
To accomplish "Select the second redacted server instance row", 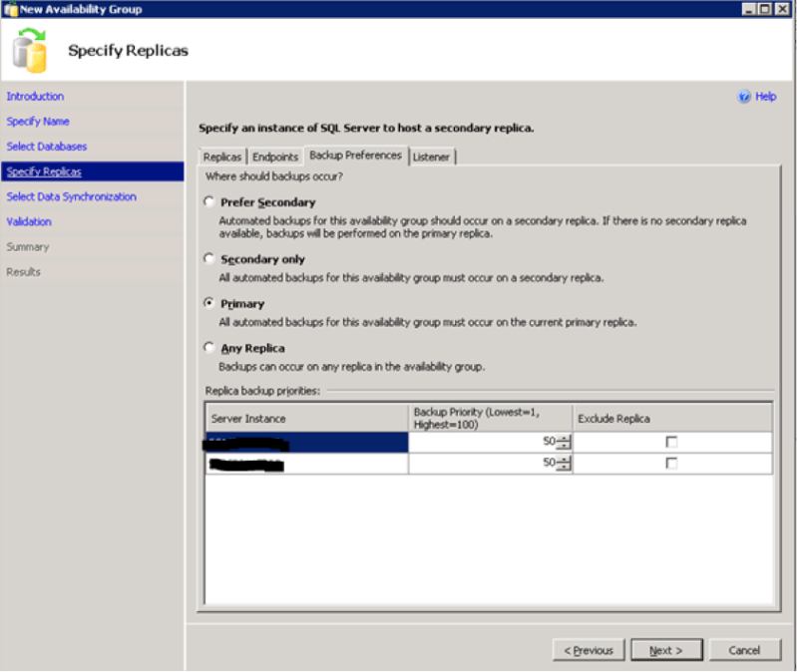I will click(307, 464).
